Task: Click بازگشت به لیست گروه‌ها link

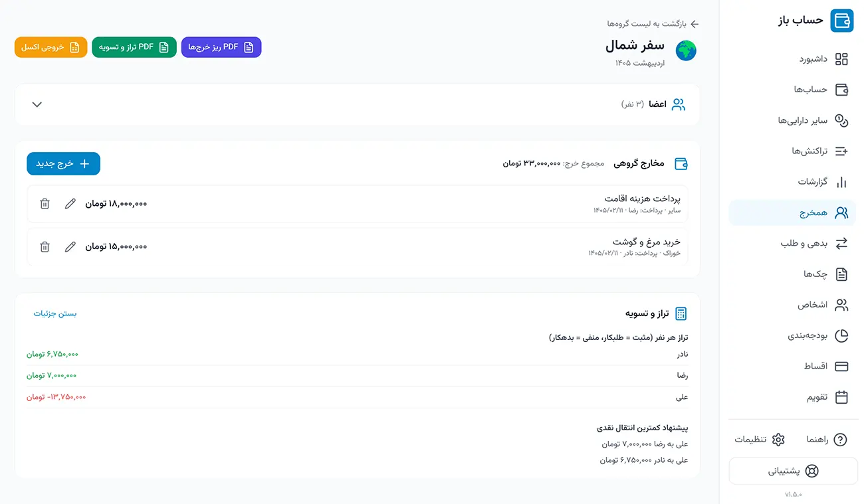Action: 647,24
